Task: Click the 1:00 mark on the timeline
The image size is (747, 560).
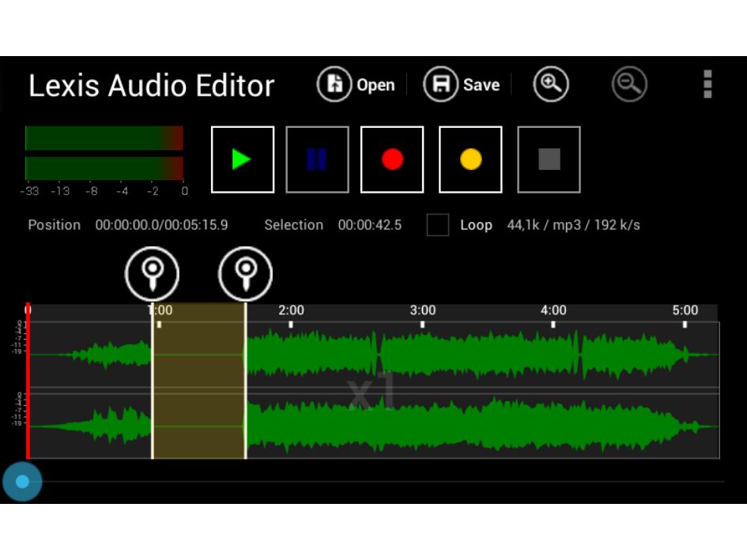Action: [x=160, y=310]
